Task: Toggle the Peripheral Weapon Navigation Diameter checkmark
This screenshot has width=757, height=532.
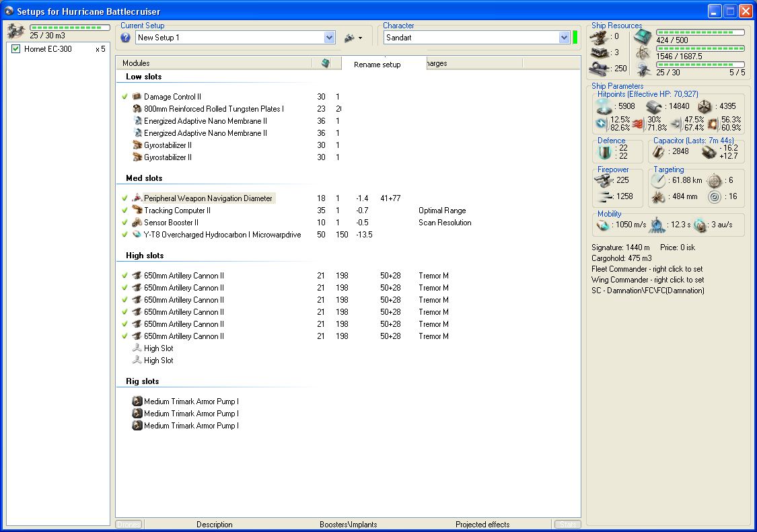Action: click(x=125, y=198)
